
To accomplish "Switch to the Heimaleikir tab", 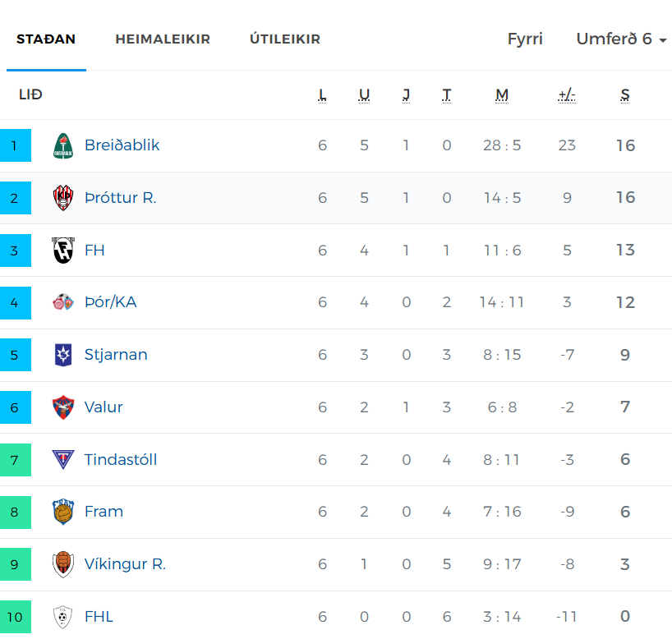I will coord(163,39).
